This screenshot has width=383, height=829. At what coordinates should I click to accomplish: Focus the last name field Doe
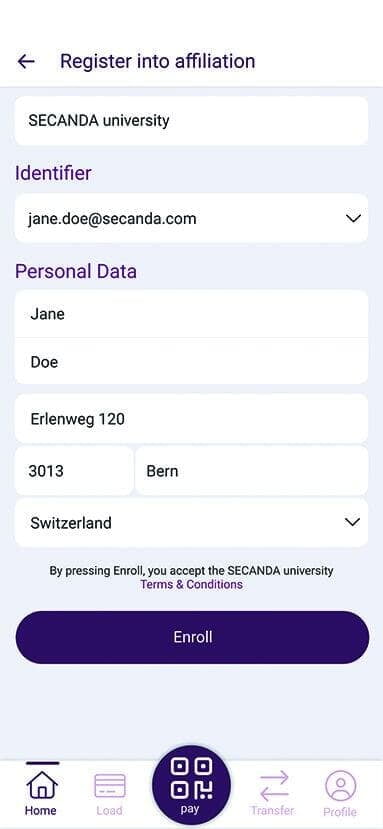(x=191, y=362)
